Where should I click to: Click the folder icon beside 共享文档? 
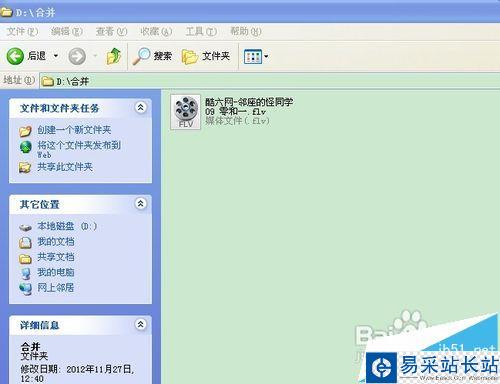[25, 258]
